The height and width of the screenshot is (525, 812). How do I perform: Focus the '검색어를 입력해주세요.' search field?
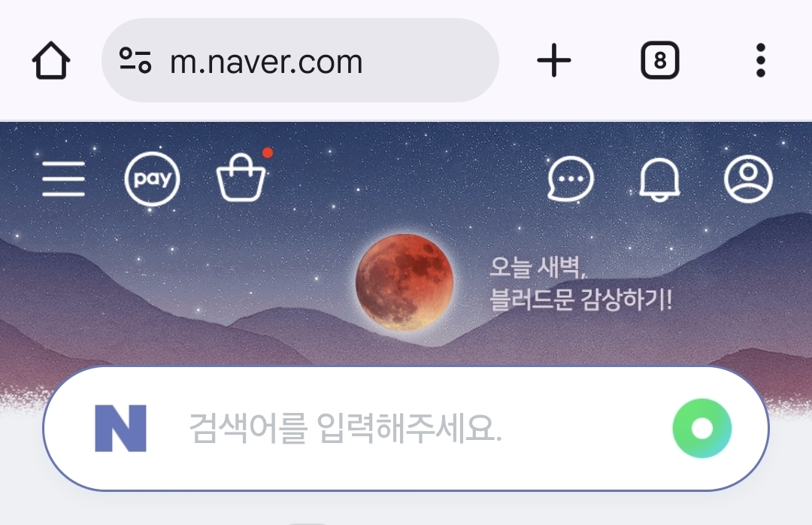(405, 429)
